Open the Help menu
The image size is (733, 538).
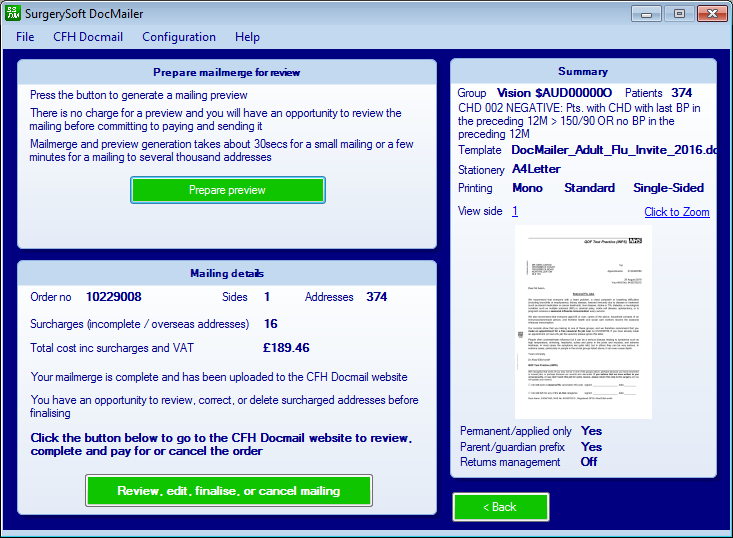pos(247,37)
